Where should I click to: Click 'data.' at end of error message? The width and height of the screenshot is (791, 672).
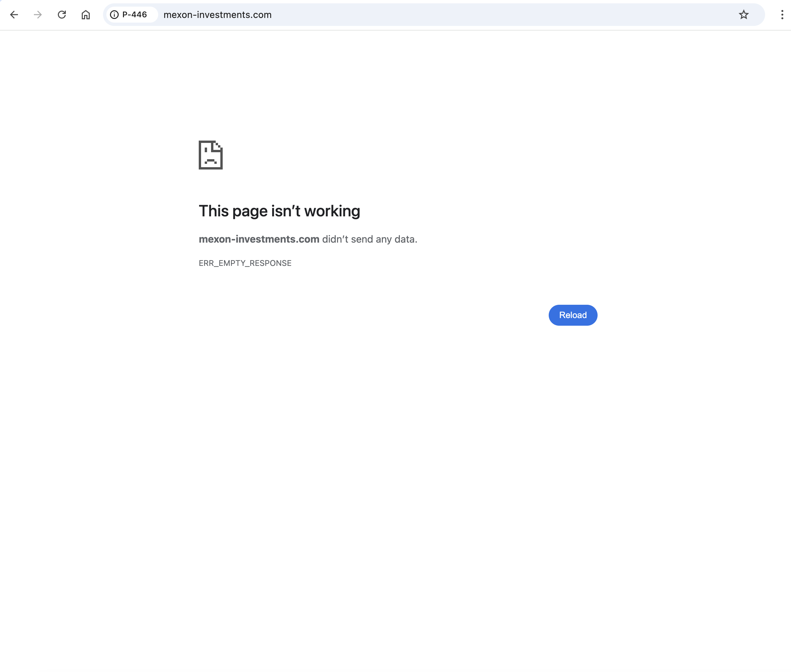pyautogui.click(x=405, y=239)
